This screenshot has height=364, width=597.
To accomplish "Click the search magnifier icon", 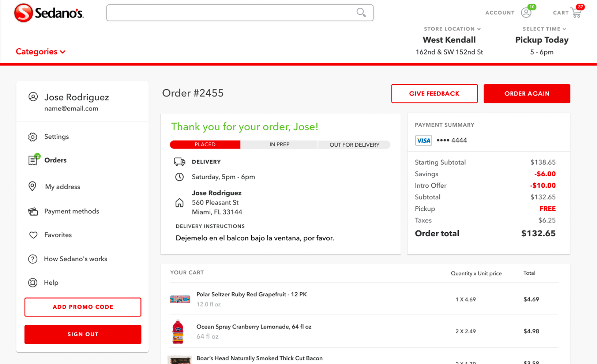I will pyautogui.click(x=361, y=12).
